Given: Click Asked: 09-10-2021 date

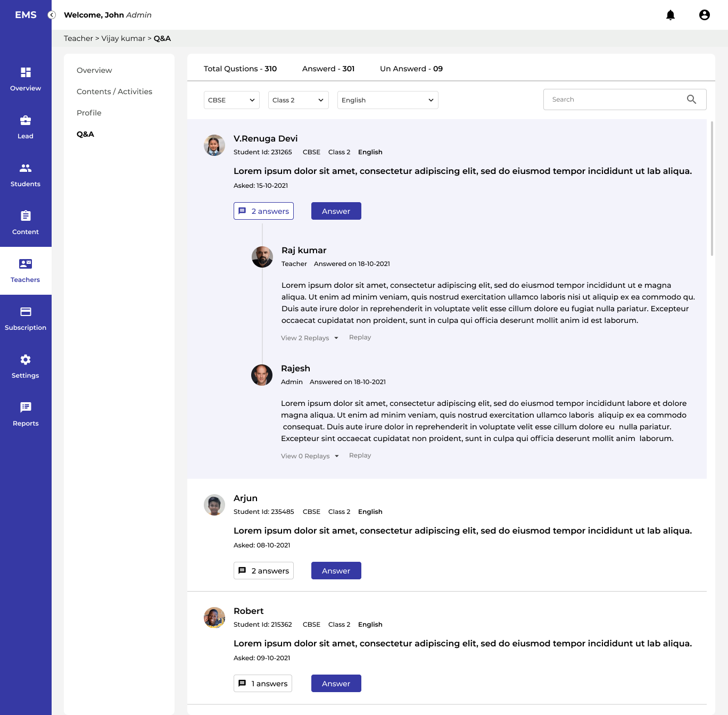Looking at the screenshot, I should click(x=262, y=658).
